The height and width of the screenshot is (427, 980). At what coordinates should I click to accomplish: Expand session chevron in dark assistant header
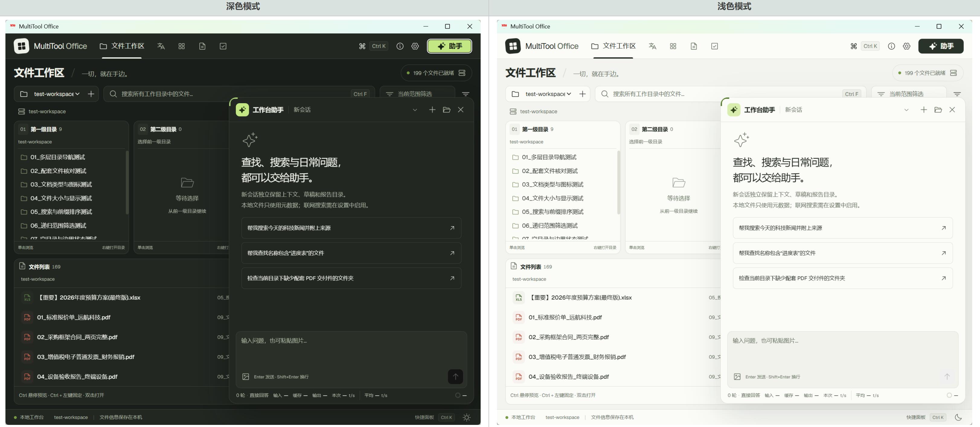click(415, 110)
